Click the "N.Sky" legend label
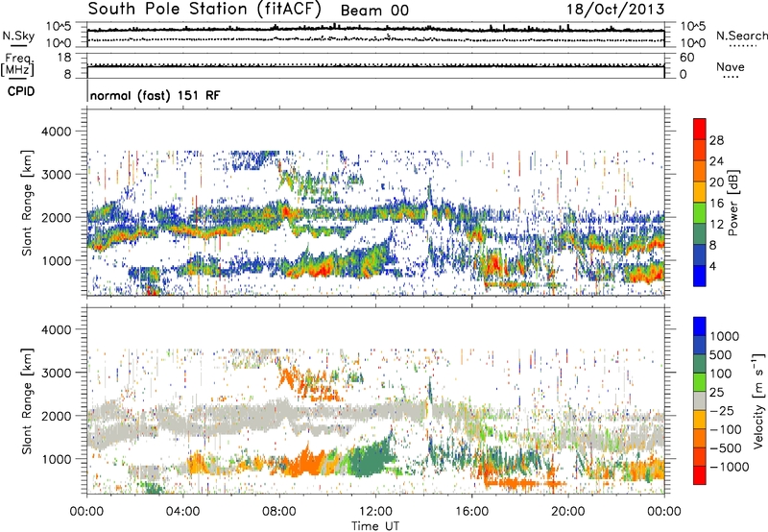Viewport: 768px width, 532px height. [x=18, y=36]
